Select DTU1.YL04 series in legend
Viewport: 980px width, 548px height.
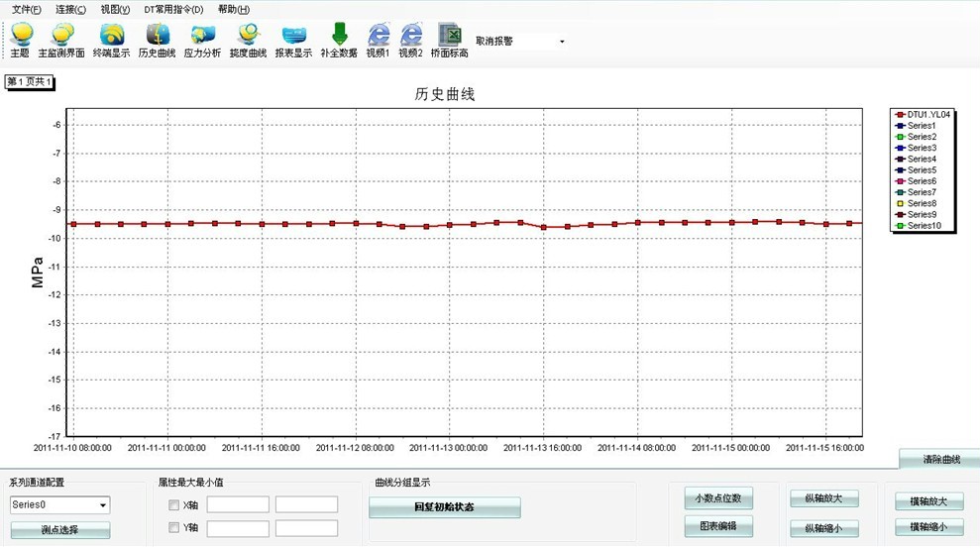928,115
